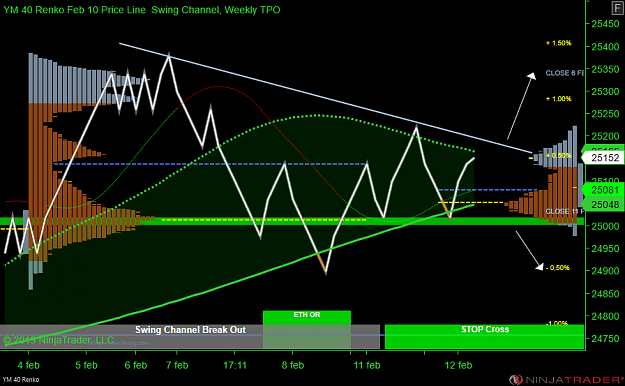
Task: Click the 'CLOSE 8 FE' label
Action: [x=565, y=73]
